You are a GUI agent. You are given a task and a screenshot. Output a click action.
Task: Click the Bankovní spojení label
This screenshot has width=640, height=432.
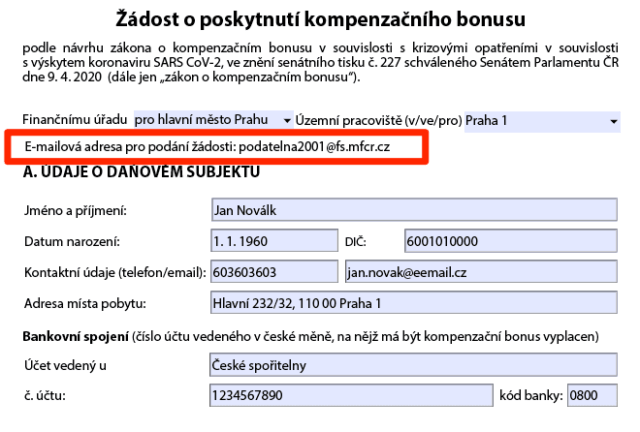tap(76, 336)
